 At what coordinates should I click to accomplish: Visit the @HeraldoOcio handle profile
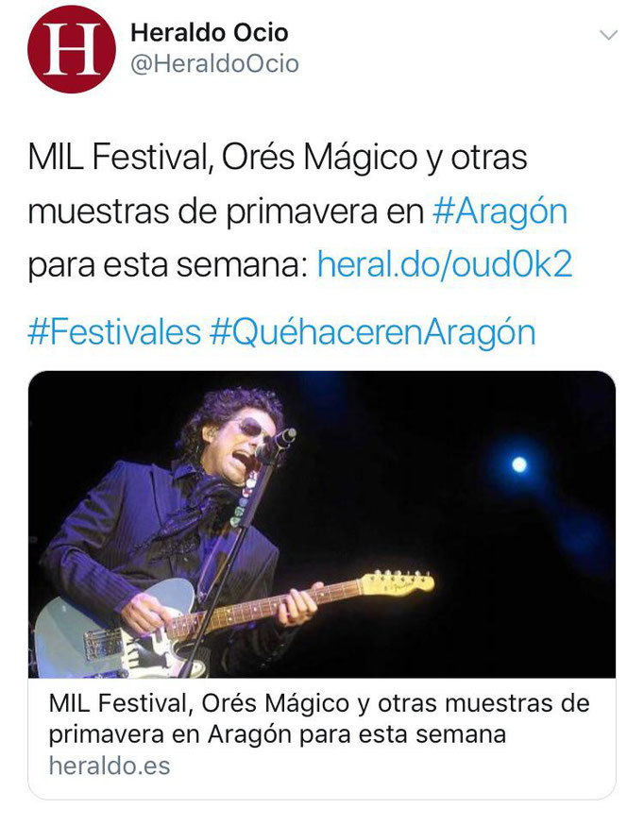pyautogui.click(x=214, y=64)
